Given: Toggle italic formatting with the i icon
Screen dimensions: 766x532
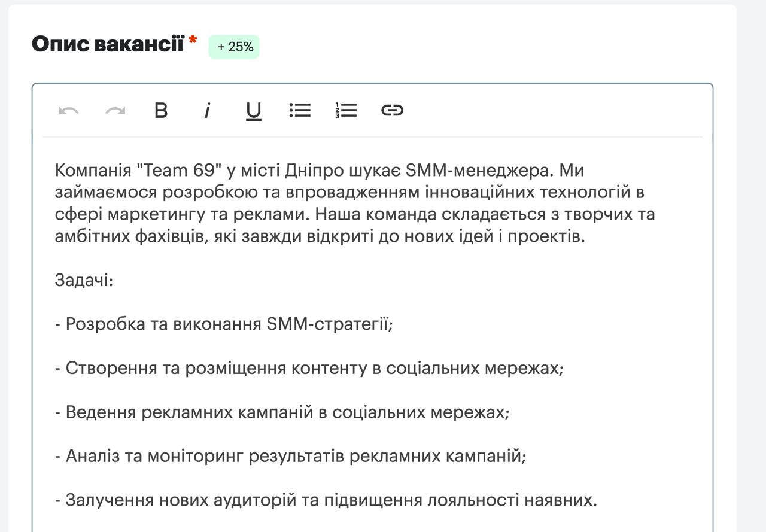Looking at the screenshot, I should [207, 111].
